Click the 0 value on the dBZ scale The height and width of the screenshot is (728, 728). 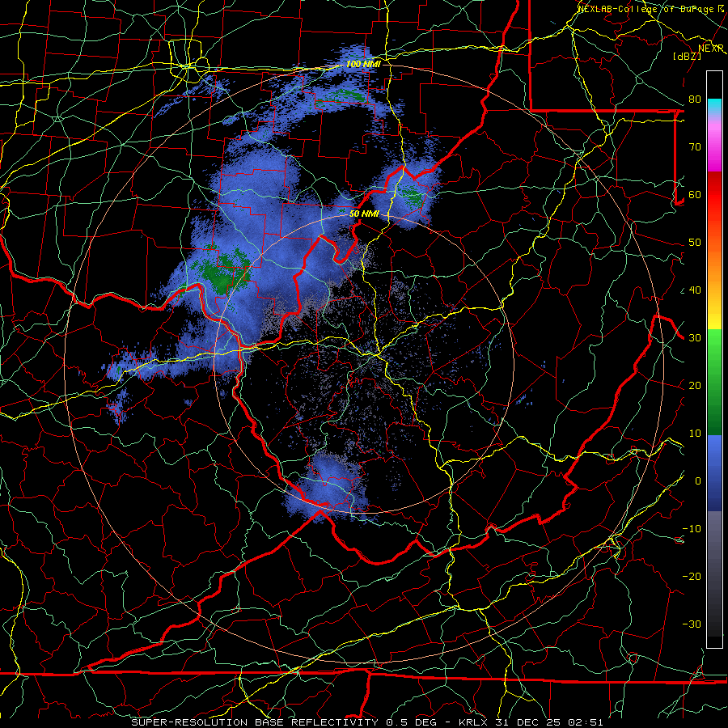(x=698, y=481)
